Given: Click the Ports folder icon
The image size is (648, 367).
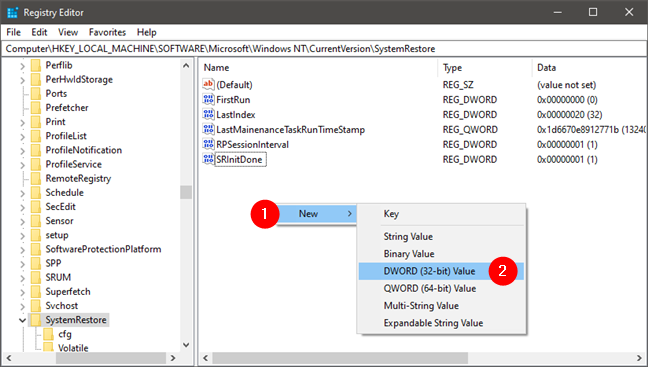Looking at the screenshot, I should point(36,93).
